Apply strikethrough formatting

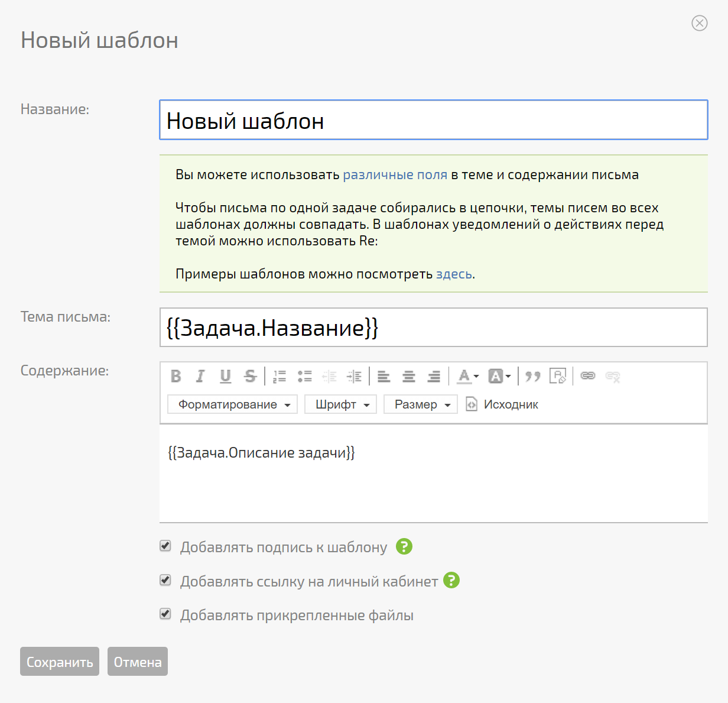pyautogui.click(x=250, y=376)
